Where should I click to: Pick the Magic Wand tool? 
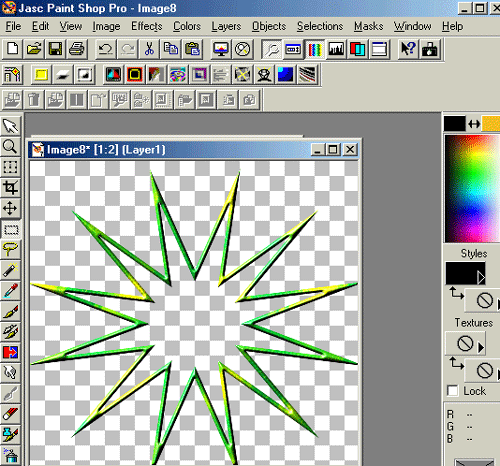tap(10, 270)
